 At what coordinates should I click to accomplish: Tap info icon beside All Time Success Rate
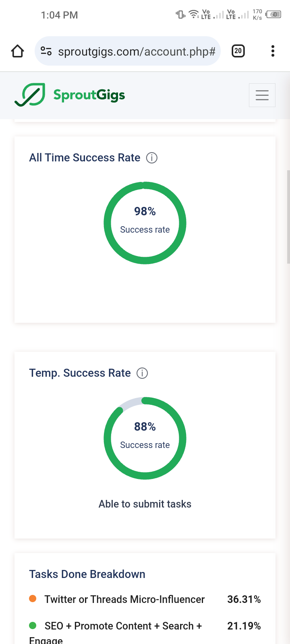click(151, 158)
